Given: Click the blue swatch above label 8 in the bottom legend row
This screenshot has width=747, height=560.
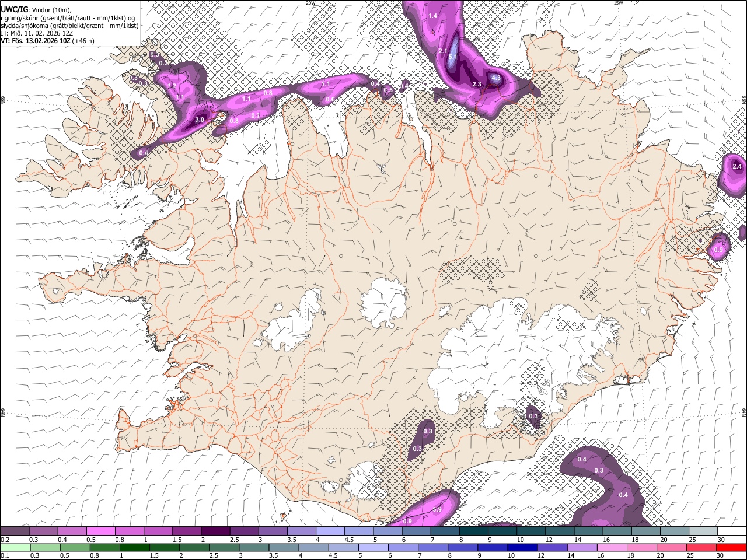Looking at the screenshot, I should 462,548.
